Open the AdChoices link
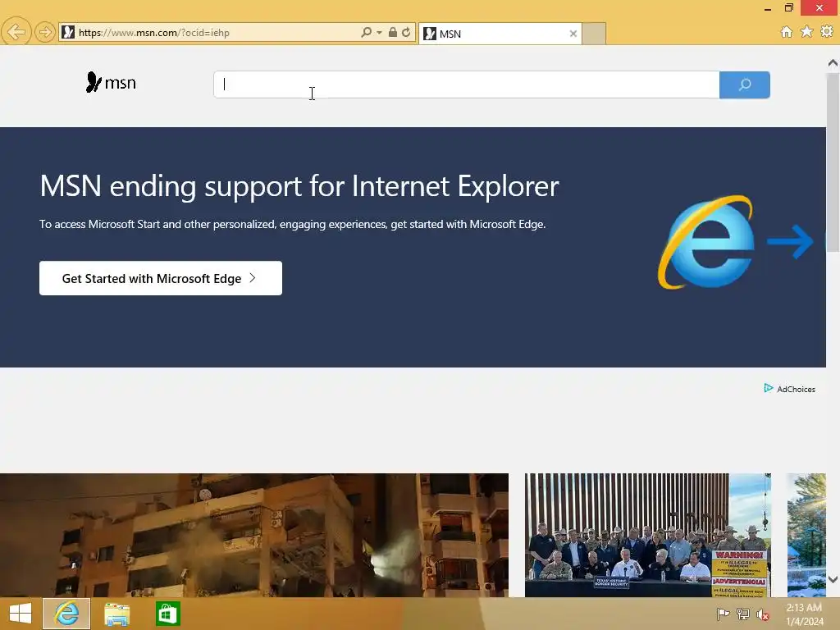The height and width of the screenshot is (630, 840). tap(790, 389)
